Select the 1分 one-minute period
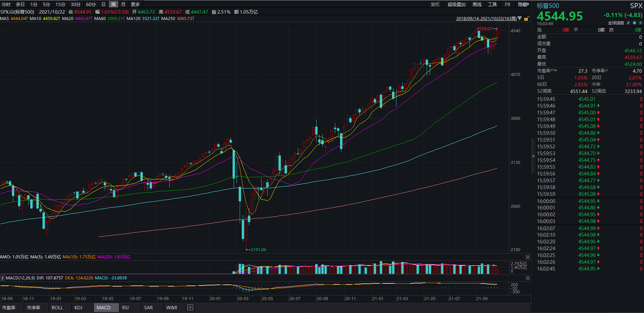 tap(34, 4)
